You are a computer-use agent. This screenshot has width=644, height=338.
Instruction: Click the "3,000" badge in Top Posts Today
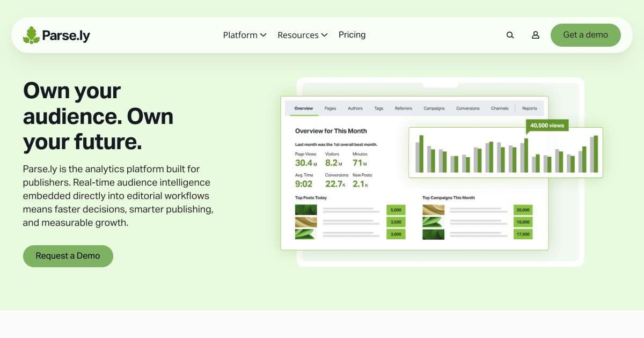[396, 234]
